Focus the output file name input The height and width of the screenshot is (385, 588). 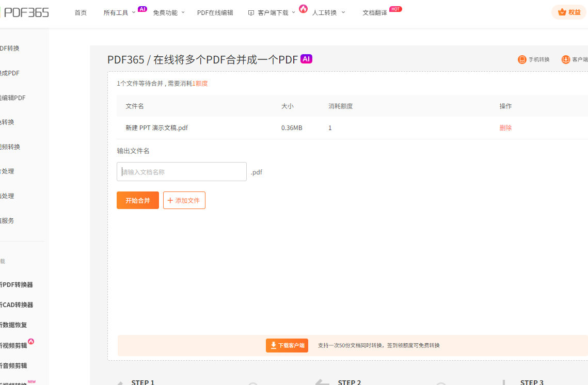pos(182,172)
